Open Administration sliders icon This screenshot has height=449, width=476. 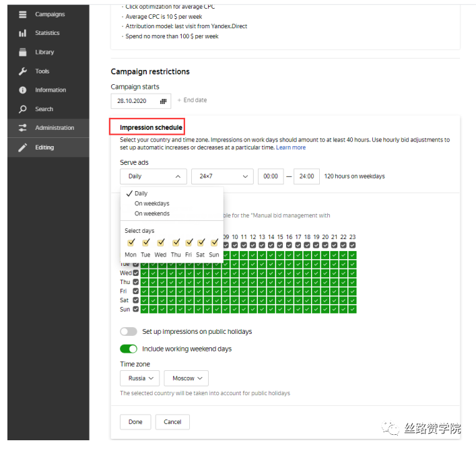coord(22,128)
